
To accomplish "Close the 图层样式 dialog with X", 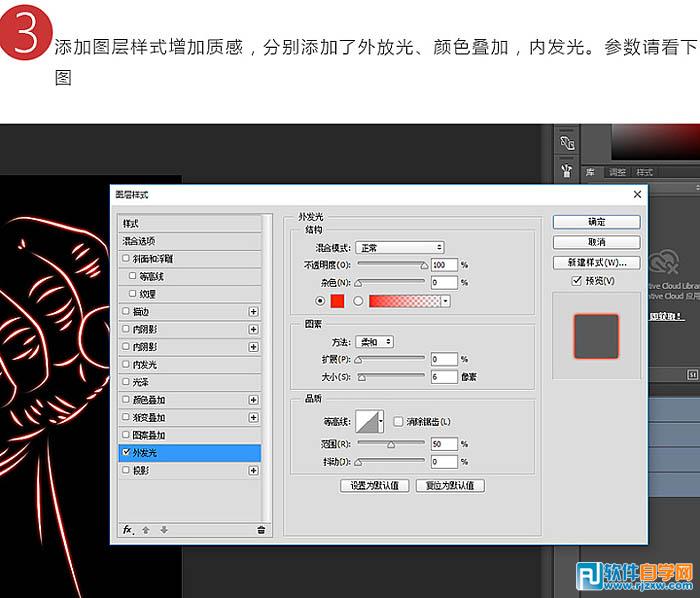I will (x=638, y=194).
